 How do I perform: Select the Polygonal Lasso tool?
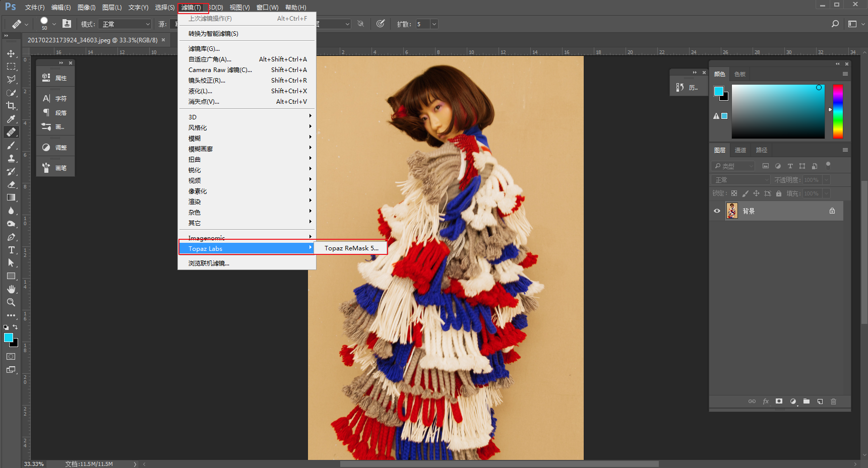pos(11,80)
